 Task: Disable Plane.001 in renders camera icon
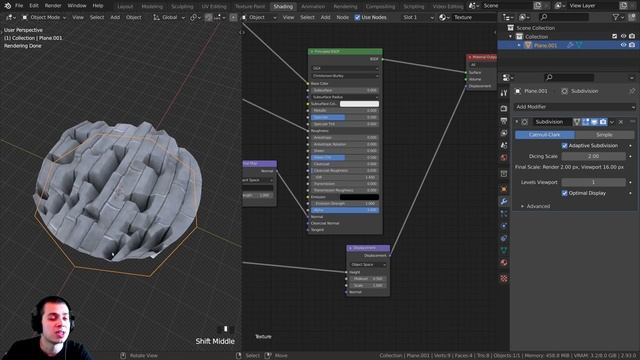tap(632, 45)
